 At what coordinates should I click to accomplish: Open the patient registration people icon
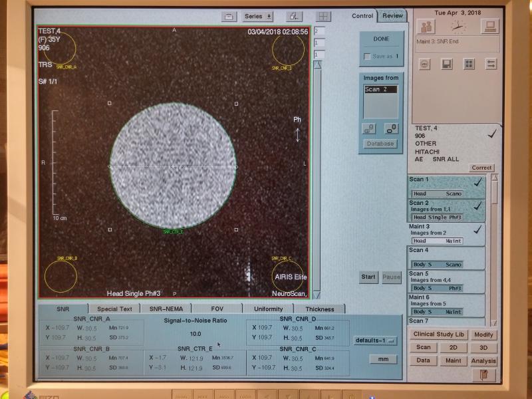pyautogui.click(x=426, y=26)
